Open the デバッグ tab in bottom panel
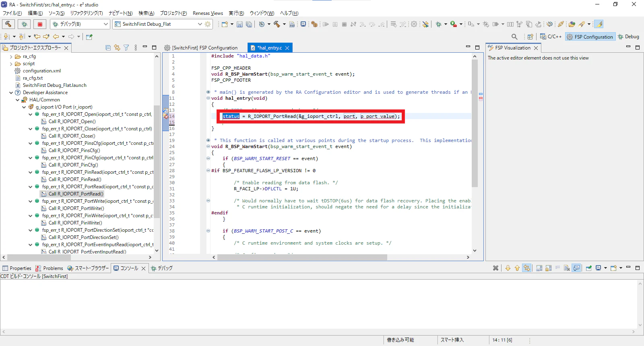The width and height of the screenshot is (644, 346). [x=161, y=268]
